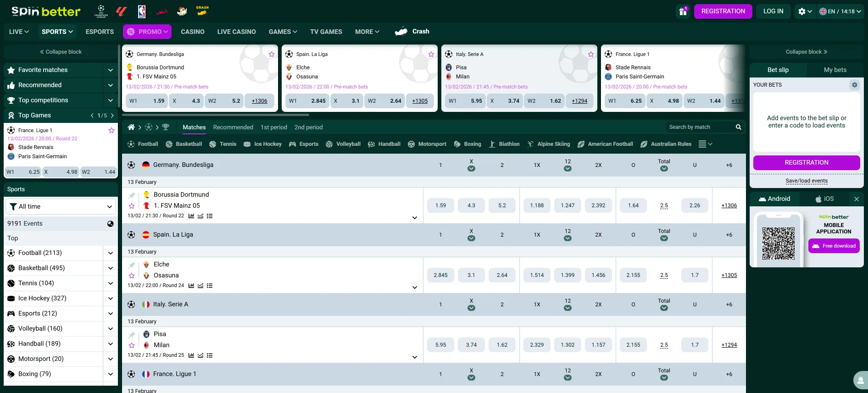868x393 pixels.
Task: Click the NBA league shortcut icon
Action: (x=142, y=11)
